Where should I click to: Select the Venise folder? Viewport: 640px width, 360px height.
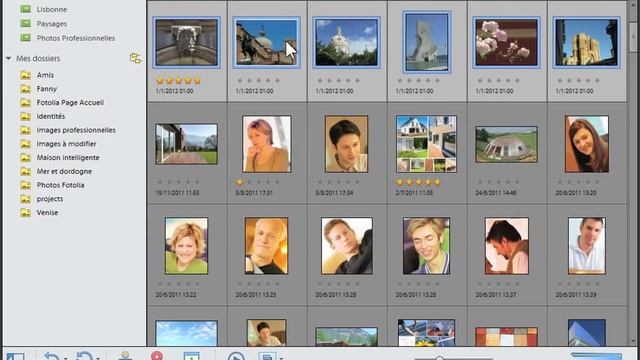pyautogui.click(x=47, y=213)
